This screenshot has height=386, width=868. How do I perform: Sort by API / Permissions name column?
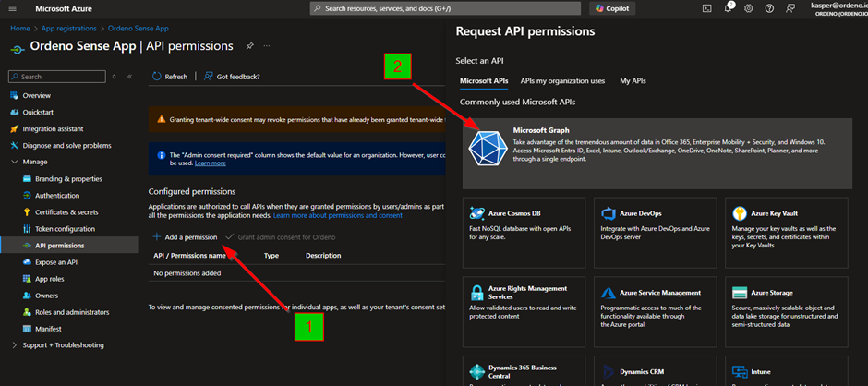coord(189,255)
